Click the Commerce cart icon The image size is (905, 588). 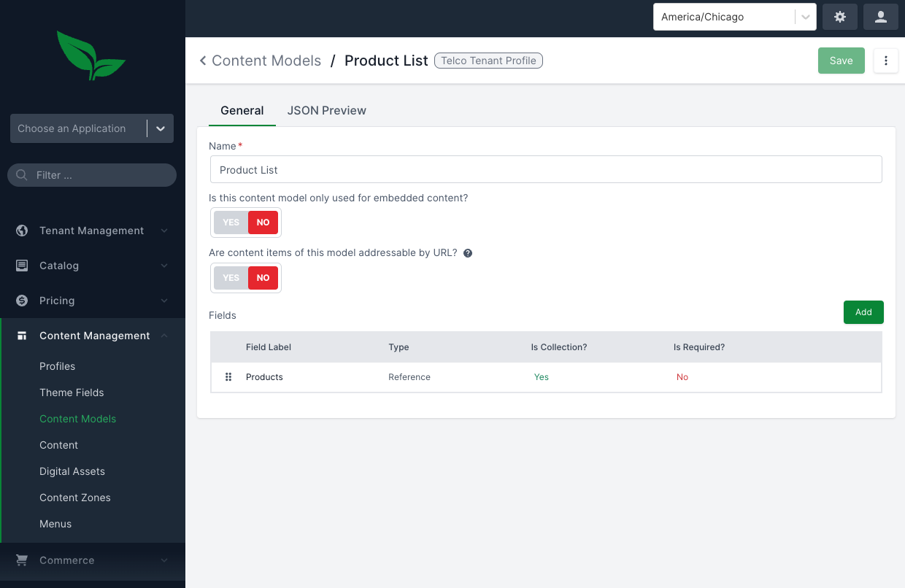click(22, 560)
